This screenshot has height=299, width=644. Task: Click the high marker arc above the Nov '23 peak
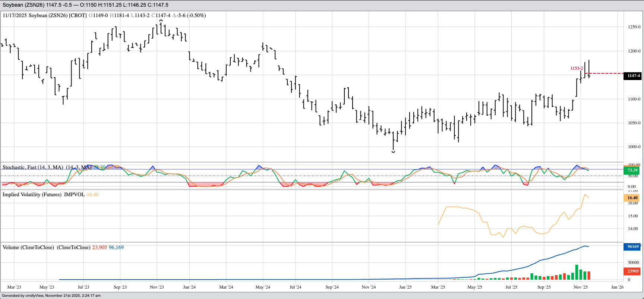point(161,21)
